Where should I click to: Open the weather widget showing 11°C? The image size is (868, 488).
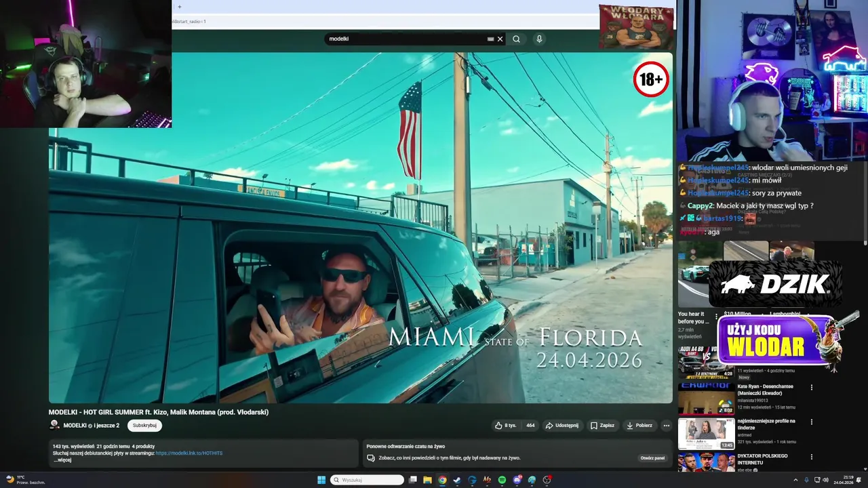[24, 480]
